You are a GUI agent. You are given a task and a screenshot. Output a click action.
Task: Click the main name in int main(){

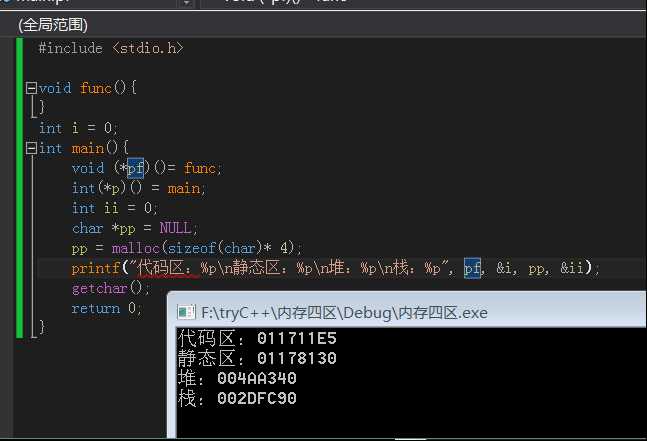pyautogui.click(x=88, y=148)
